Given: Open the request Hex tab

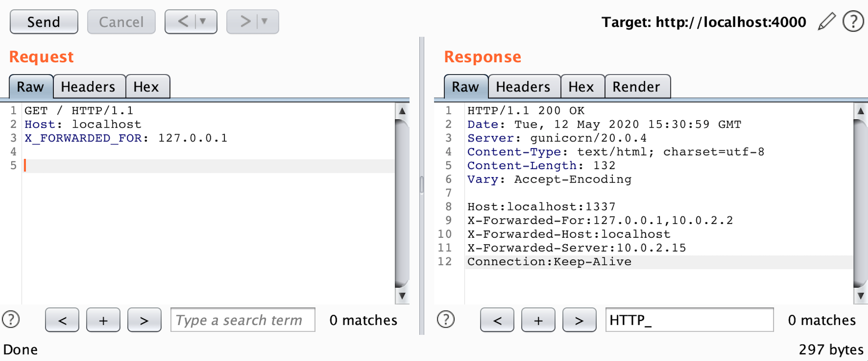Looking at the screenshot, I should tap(146, 87).
